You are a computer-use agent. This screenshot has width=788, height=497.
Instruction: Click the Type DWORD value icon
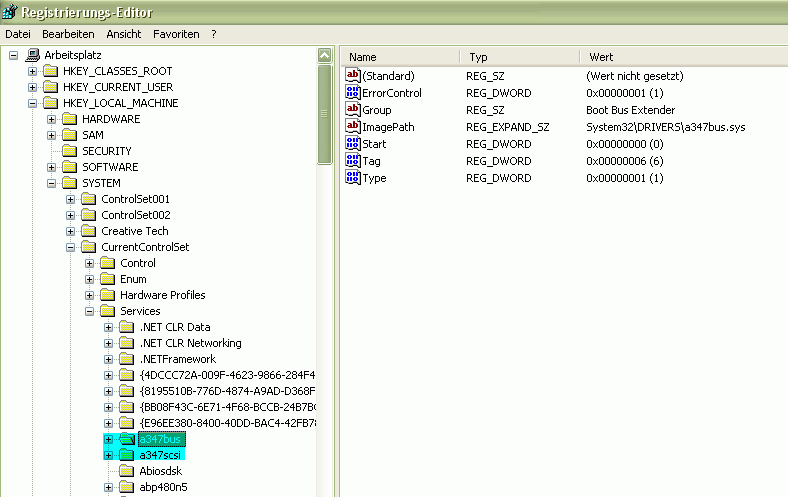coord(353,177)
